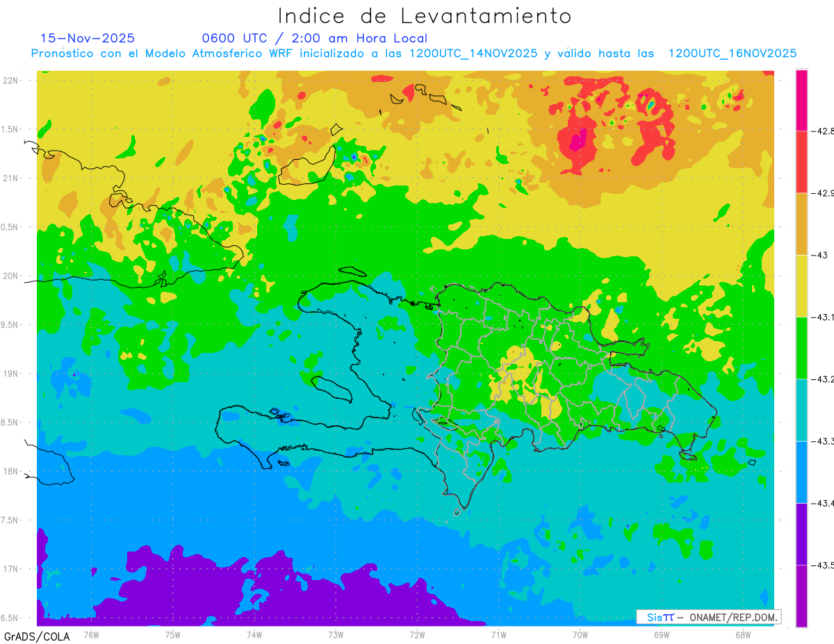Click the legend value '-43.3'
Screen dimensions: 834x644
click(x=822, y=441)
